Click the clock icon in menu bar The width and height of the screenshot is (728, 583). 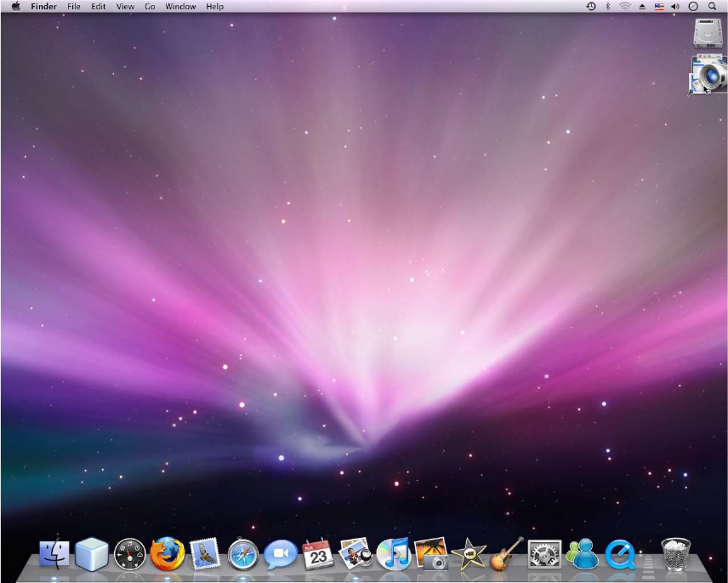pos(693,7)
